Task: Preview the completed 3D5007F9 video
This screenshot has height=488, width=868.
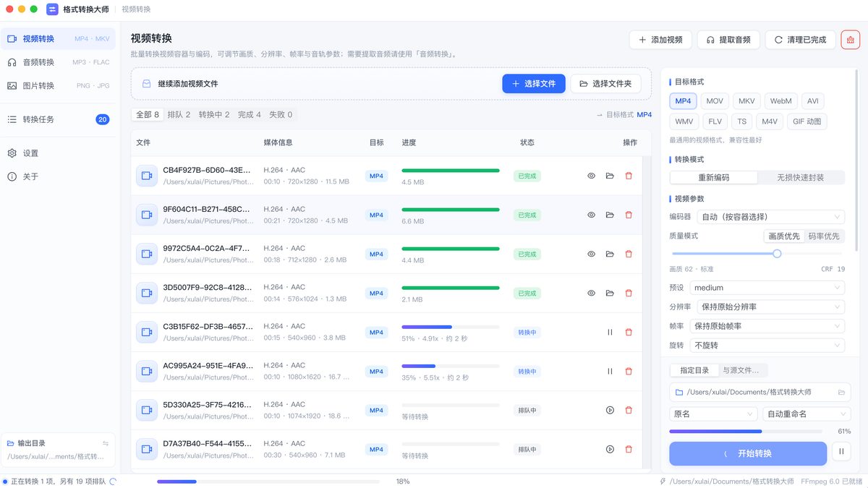Action: pos(591,293)
